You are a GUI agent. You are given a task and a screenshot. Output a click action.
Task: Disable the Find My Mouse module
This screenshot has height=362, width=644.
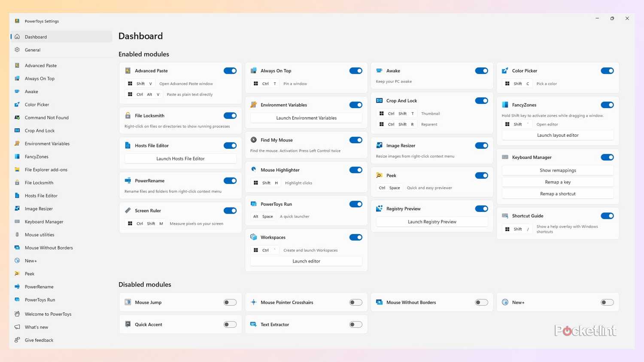tap(355, 140)
